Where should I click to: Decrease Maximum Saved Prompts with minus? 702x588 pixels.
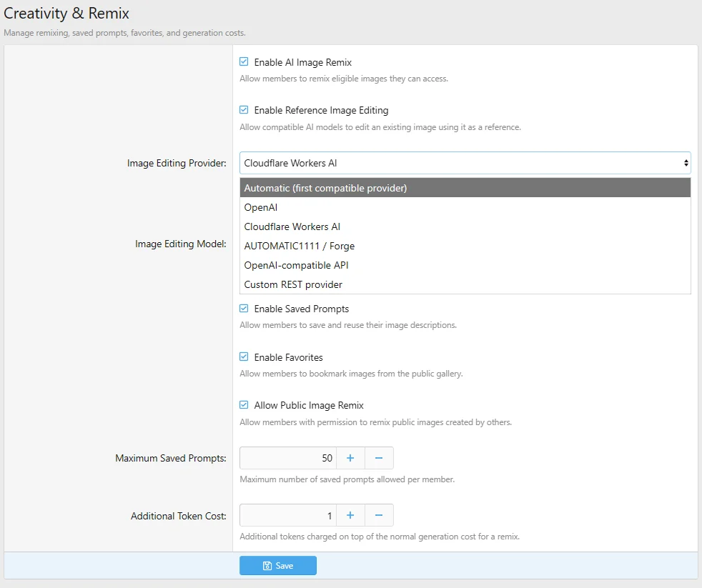(x=379, y=458)
